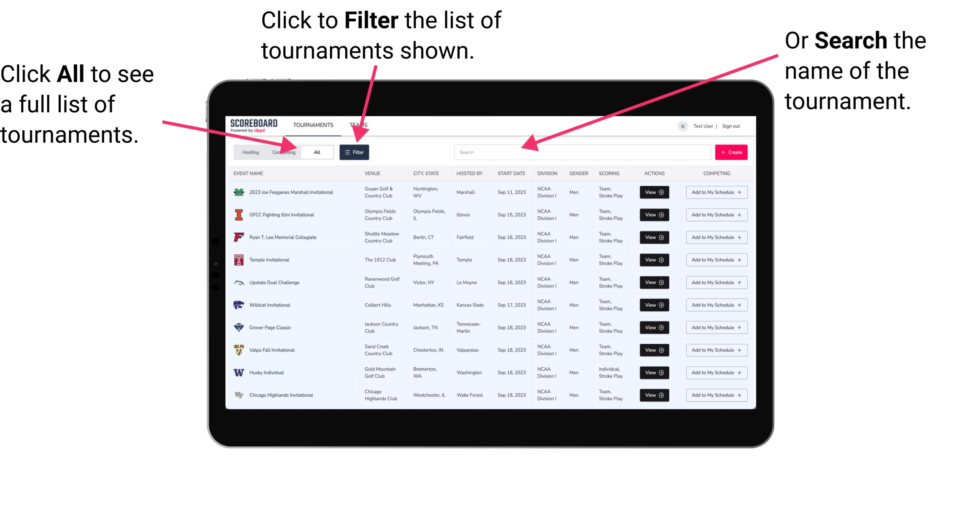Click the Marshall team logo icon
The image size is (980, 527).
click(239, 192)
